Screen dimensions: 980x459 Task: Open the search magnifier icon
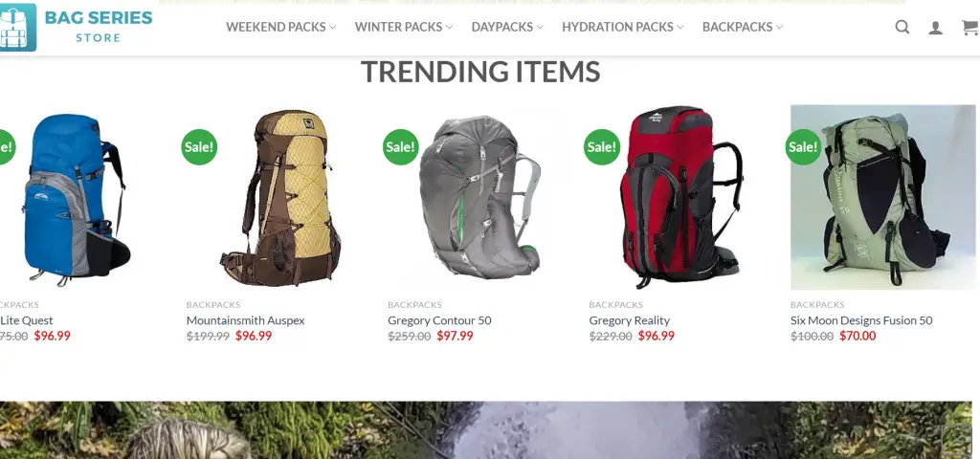pos(902,27)
